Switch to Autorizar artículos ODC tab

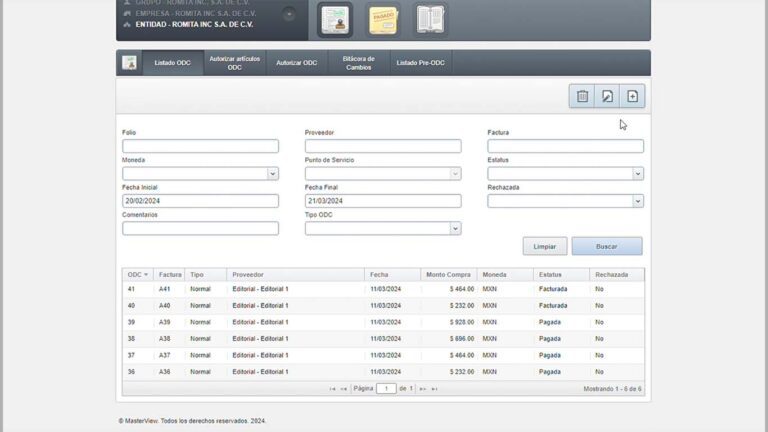click(234, 63)
